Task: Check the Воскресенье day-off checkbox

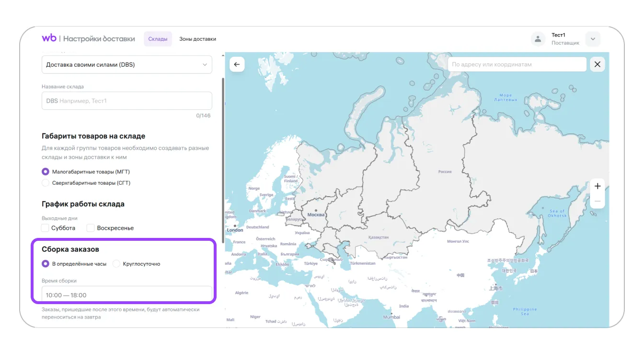Action: point(91,228)
